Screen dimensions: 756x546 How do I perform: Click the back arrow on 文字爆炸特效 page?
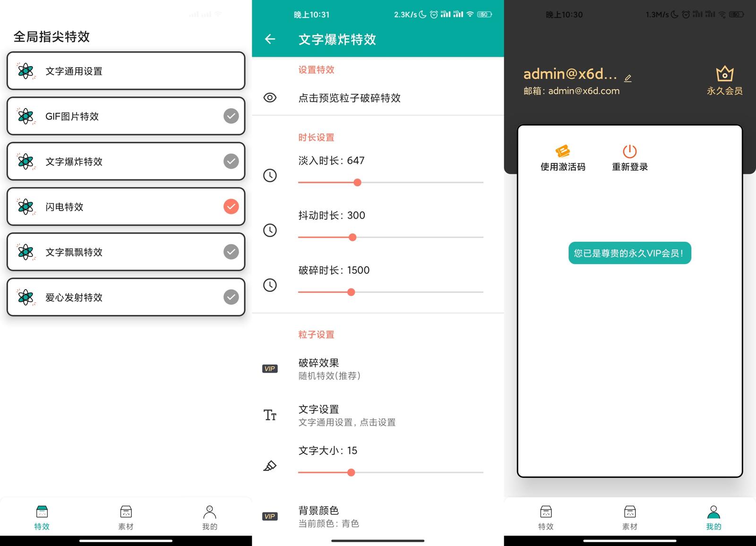(270, 40)
